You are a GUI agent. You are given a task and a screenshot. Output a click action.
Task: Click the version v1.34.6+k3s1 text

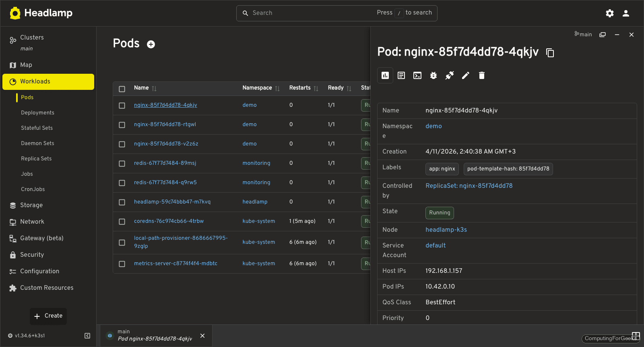coord(30,336)
